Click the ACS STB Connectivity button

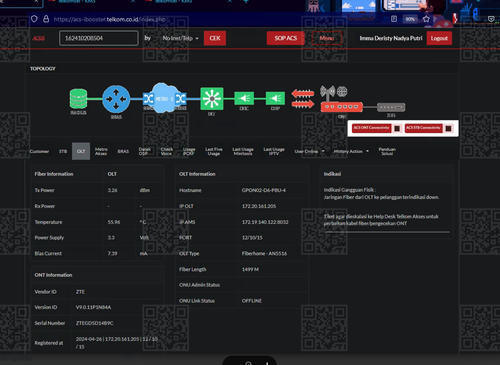(x=423, y=128)
